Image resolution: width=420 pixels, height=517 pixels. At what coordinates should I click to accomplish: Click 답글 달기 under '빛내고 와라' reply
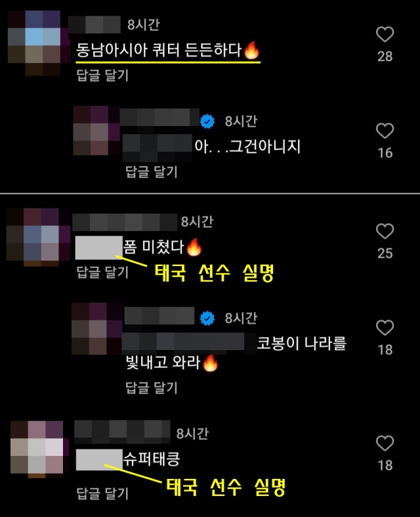pyautogui.click(x=152, y=388)
